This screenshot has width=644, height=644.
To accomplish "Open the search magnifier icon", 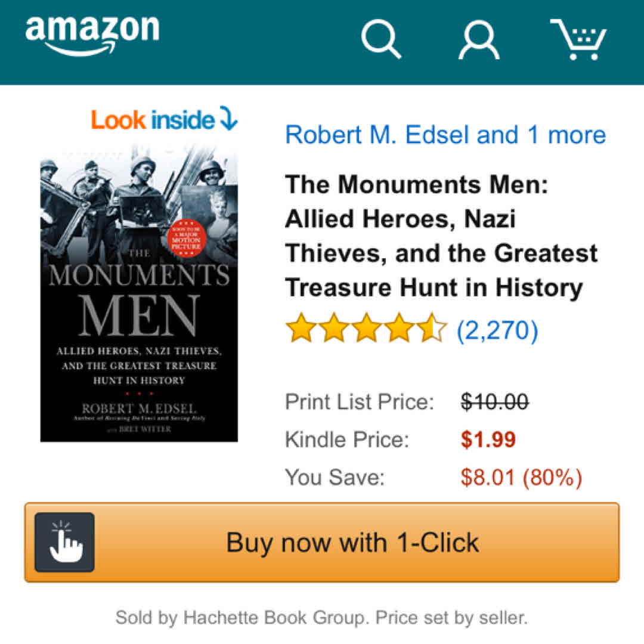I will (380, 39).
